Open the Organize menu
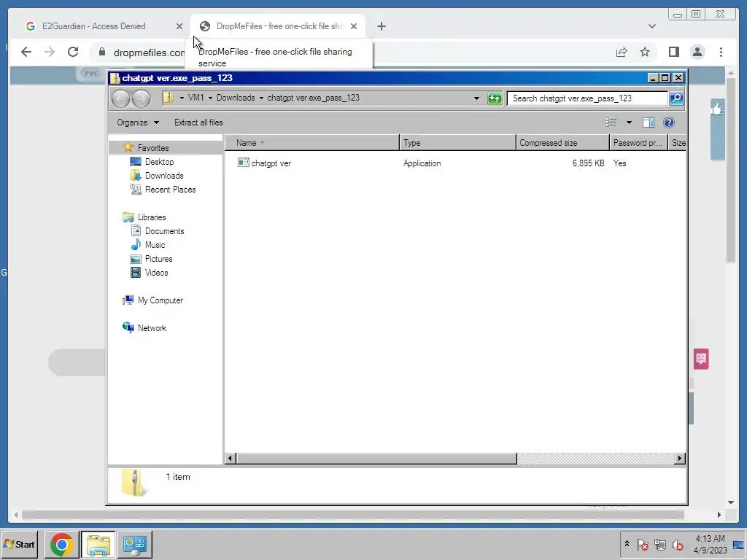Viewport: 747px width, 560px height. point(138,122)
